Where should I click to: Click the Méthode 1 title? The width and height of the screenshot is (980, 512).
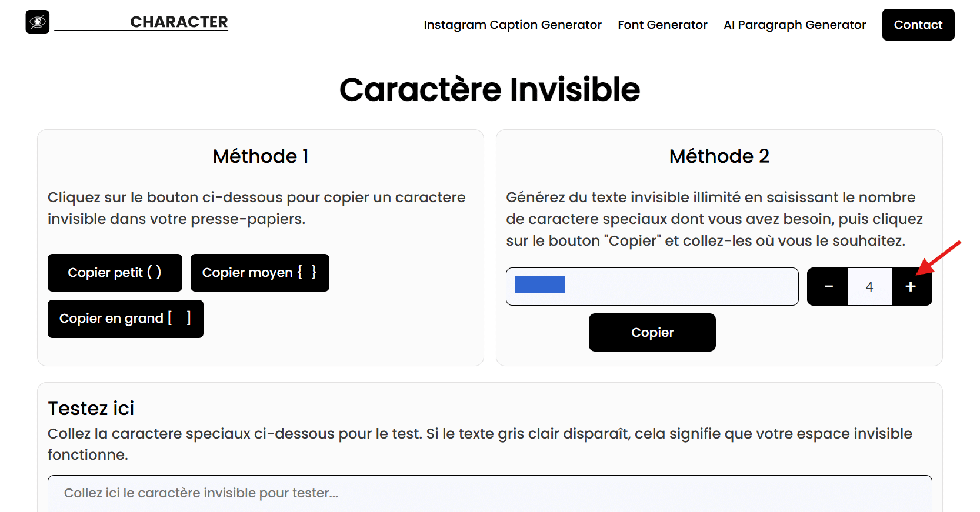pyautogui.click(x=260, y=156)
